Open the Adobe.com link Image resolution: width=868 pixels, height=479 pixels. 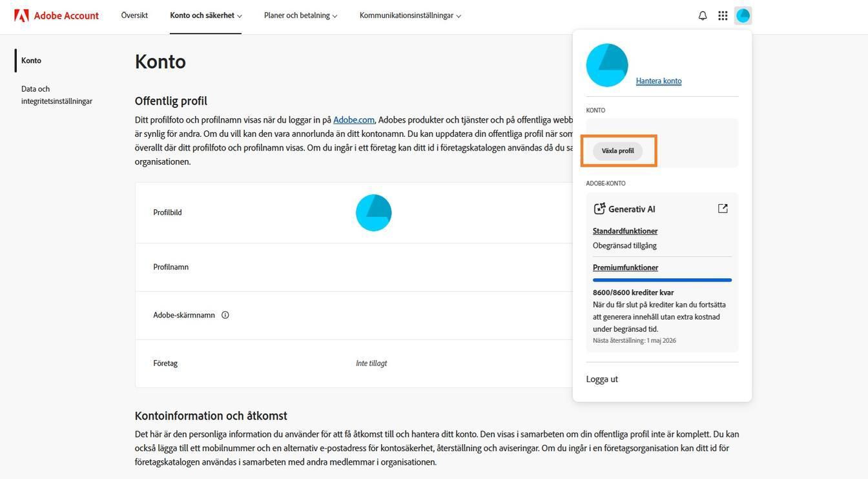tap(354, 120)
